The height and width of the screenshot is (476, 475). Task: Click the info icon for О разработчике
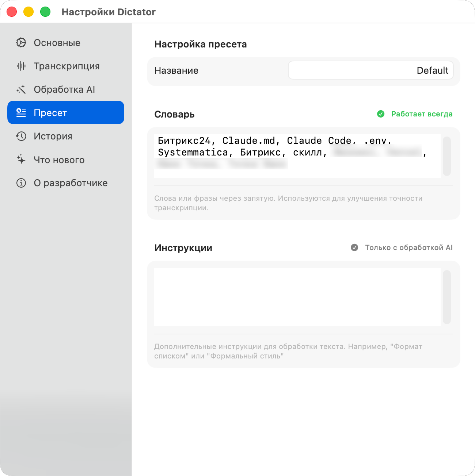[x=21, y=183]
